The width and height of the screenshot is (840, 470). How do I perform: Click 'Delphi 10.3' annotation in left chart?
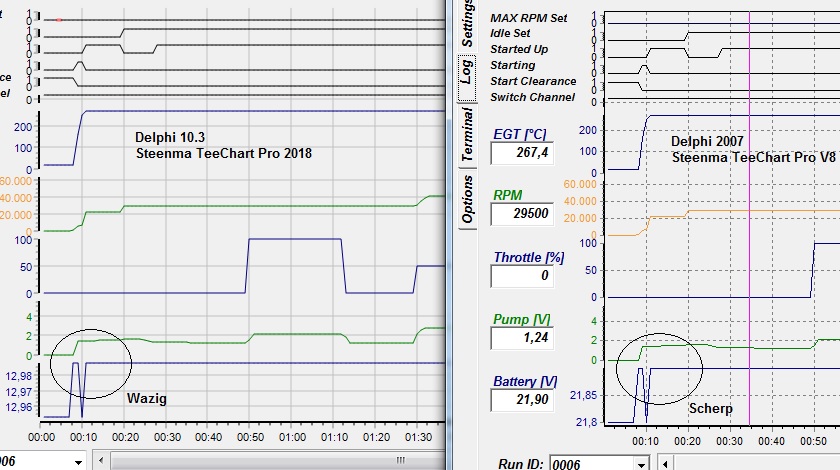(170, 137)
